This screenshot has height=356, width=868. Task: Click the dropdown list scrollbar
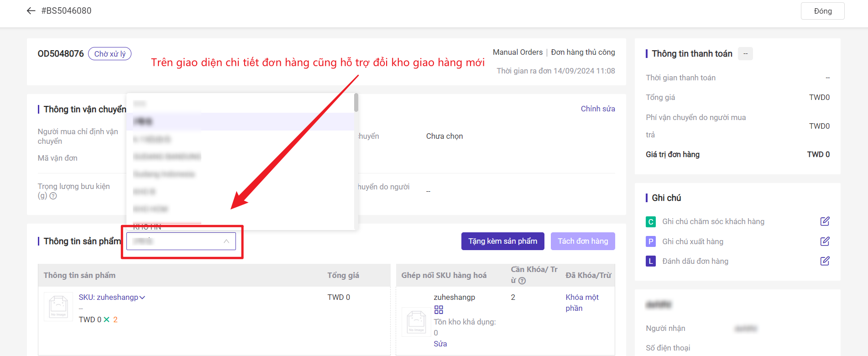pos(356,103)
